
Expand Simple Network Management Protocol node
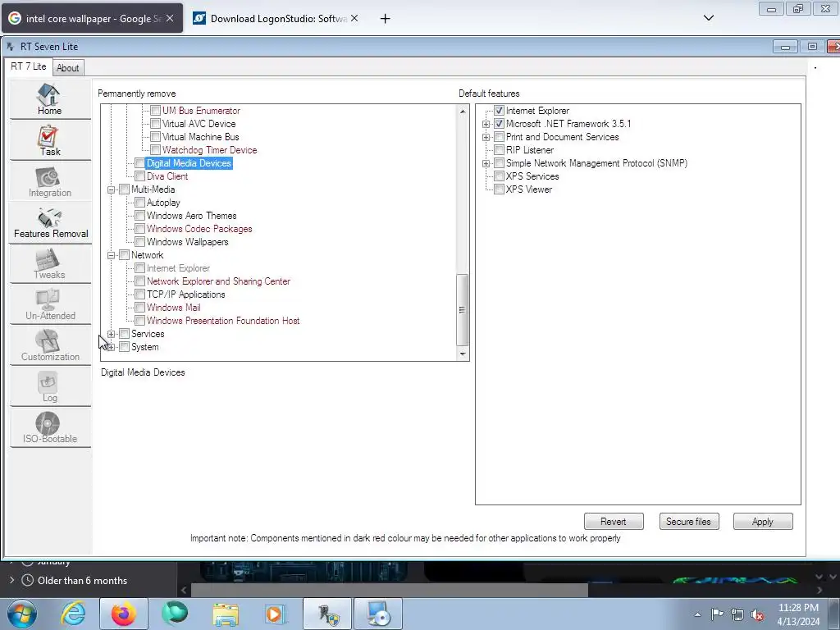[x=486, y=163]
